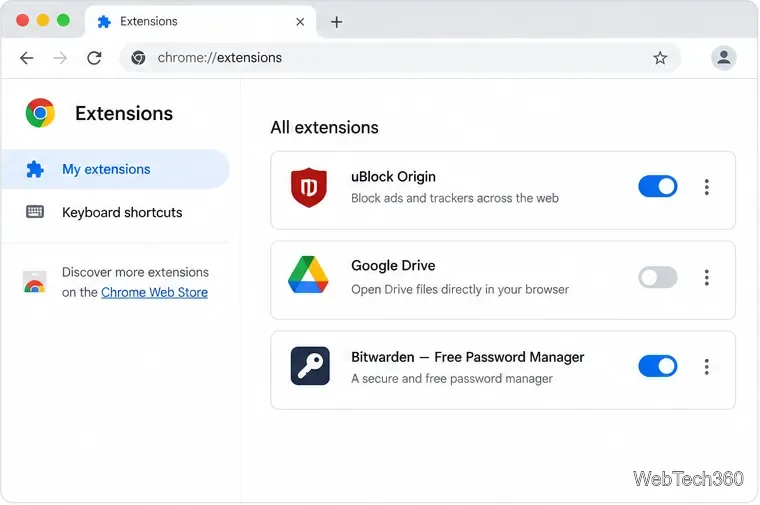Go back with the browser back arrow
Viewport: 760px width, 505px height.
point(27,58)
